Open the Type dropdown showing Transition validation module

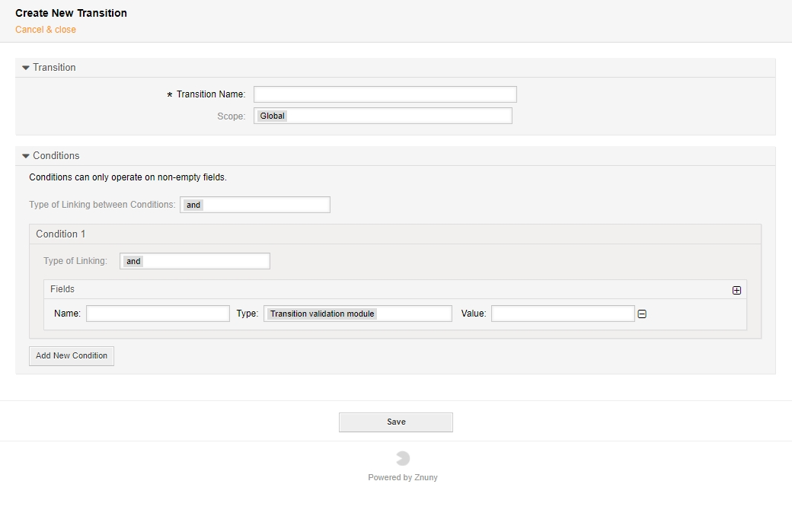pos(358,313)
